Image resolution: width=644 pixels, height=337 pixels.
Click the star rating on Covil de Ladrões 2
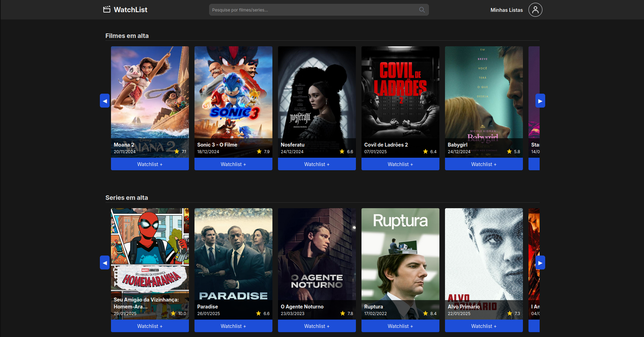430,151
